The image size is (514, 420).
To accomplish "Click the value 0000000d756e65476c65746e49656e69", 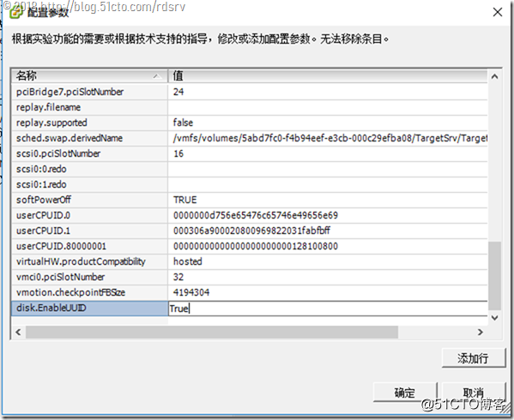I will point(256,215).
